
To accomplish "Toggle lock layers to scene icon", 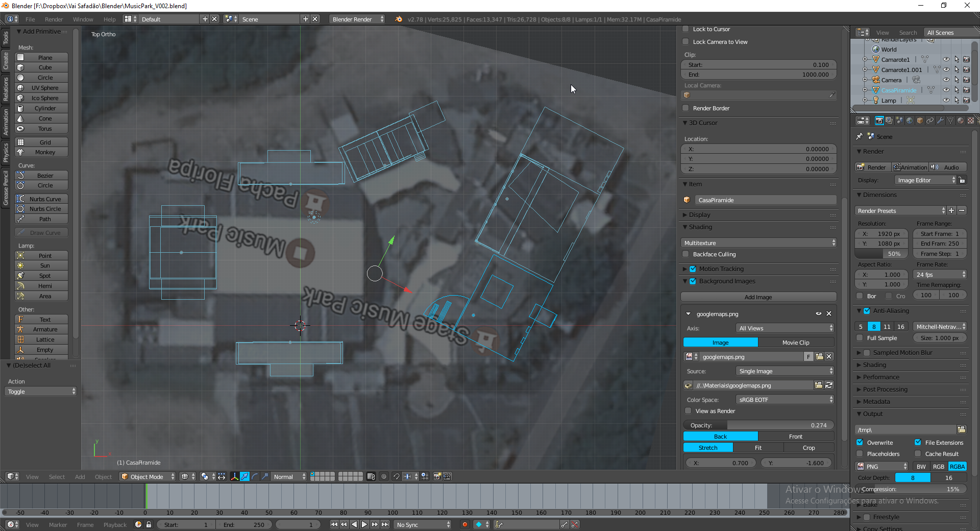I will (371, 476).
